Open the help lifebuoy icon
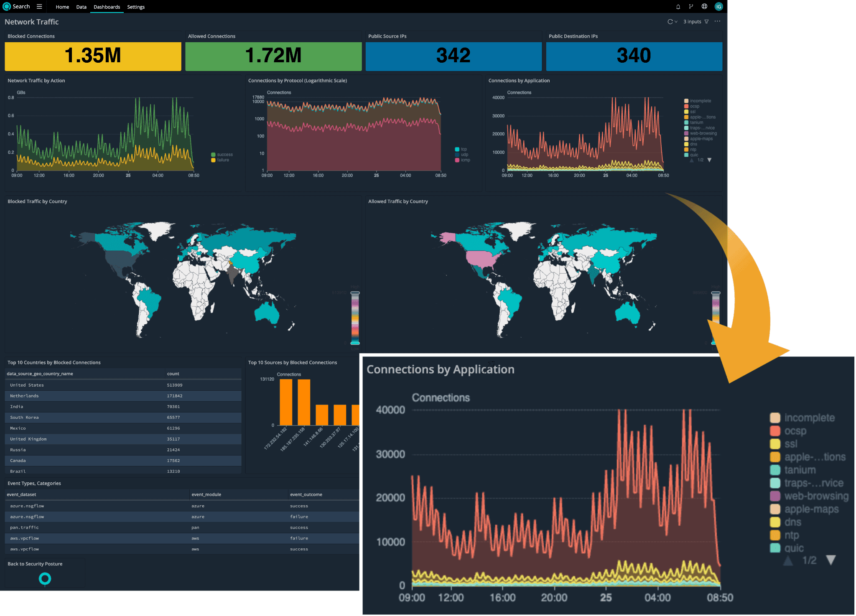This screenshot has width=856, height=616. (x=704, y=7)
